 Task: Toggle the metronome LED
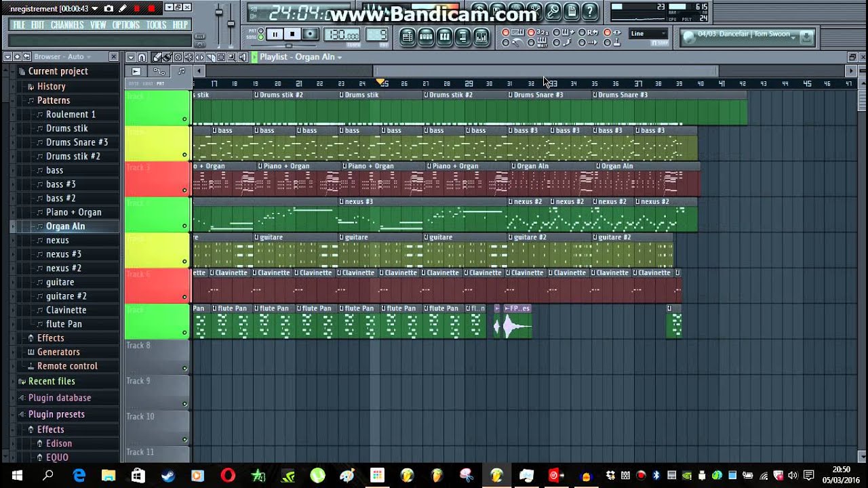[x=505, y=43]
